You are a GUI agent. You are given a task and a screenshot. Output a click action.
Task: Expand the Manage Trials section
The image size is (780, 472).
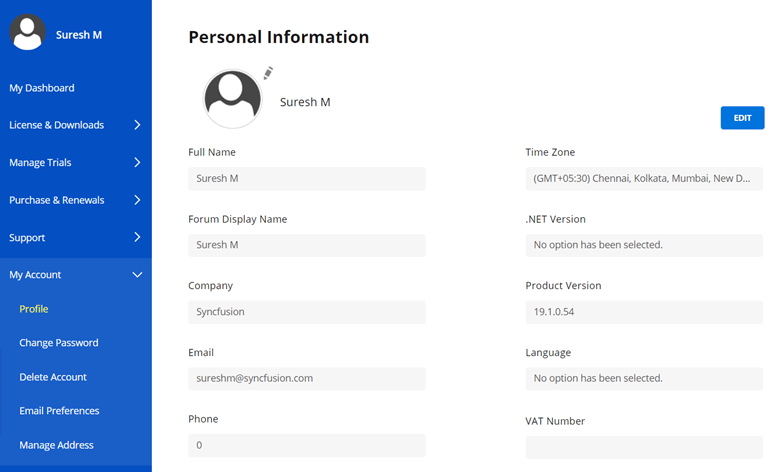click(x=137, y=162)
